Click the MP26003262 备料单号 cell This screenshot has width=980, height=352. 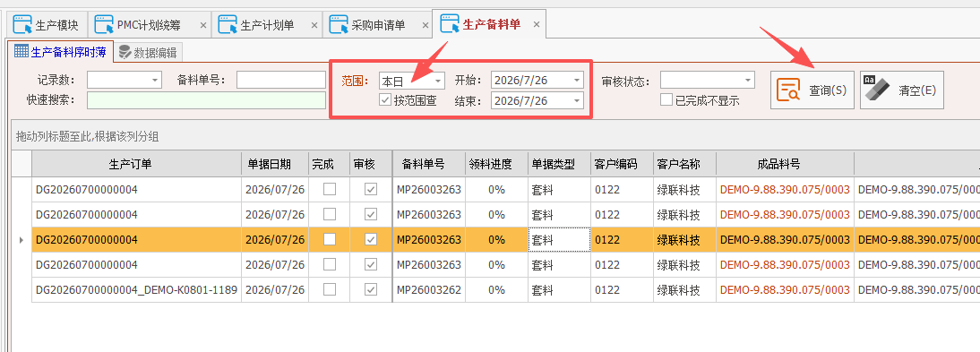(x=428, y=289)
